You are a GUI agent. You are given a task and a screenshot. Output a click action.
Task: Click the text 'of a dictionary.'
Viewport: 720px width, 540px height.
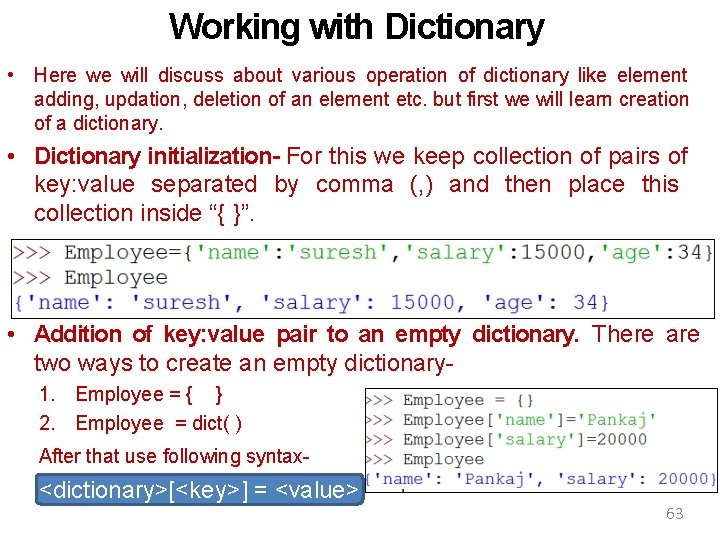tap(99, 123)
